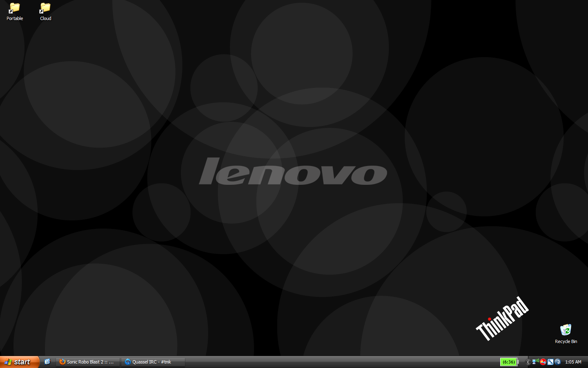The height and width of the screenshot is (368, 588).
Task: Select the Recycle Bin icon
Action: (x=566, y=330)
